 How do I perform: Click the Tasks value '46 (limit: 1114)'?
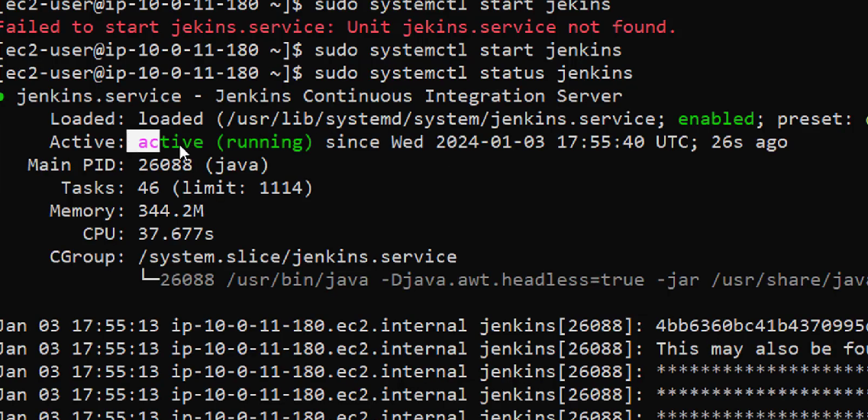coord(225,189)
